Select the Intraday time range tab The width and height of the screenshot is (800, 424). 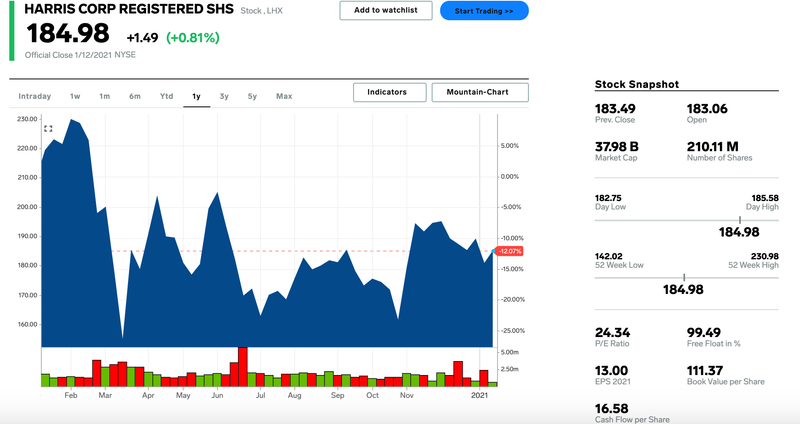35,96
